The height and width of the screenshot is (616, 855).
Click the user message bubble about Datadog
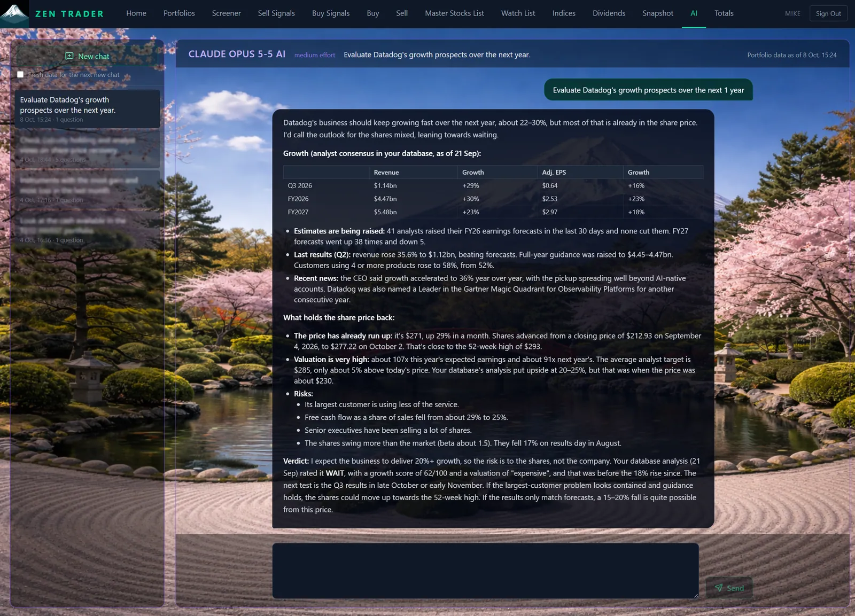(648, 90)
